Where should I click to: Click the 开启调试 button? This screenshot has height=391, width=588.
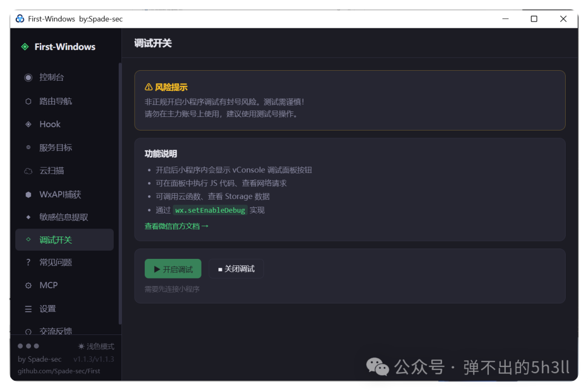point(173,269)
